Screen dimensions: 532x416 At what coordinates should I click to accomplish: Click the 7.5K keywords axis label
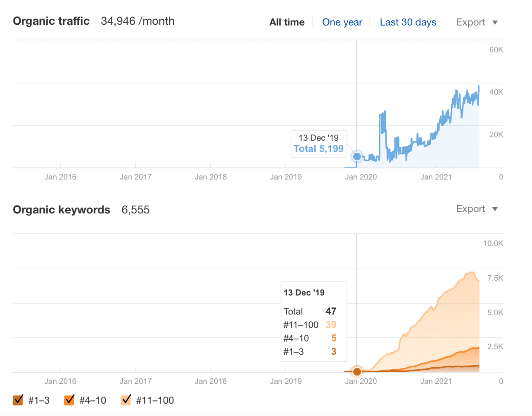(x=495, y=278)
